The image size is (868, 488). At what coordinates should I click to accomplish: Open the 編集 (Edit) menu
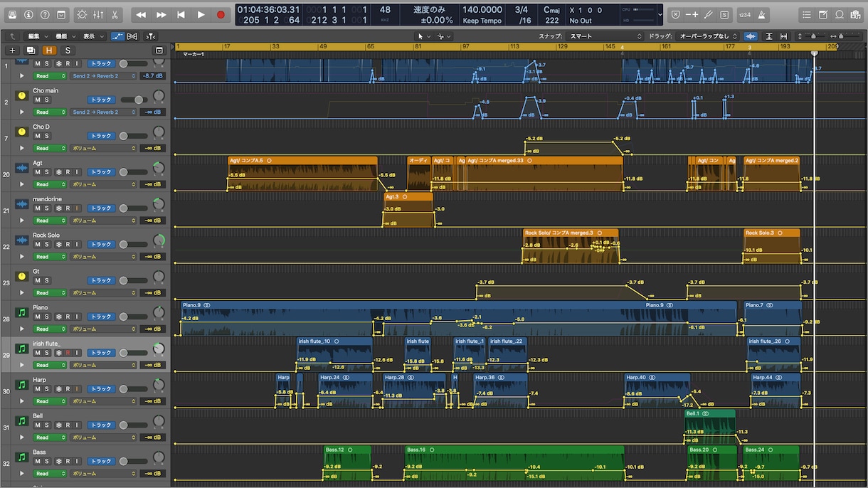[38, 36]
